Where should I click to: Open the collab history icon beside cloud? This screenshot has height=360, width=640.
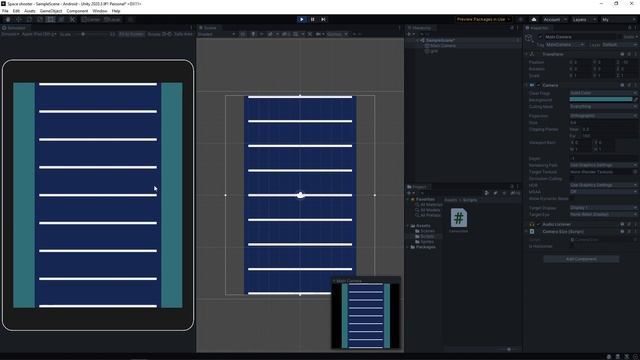520,19
